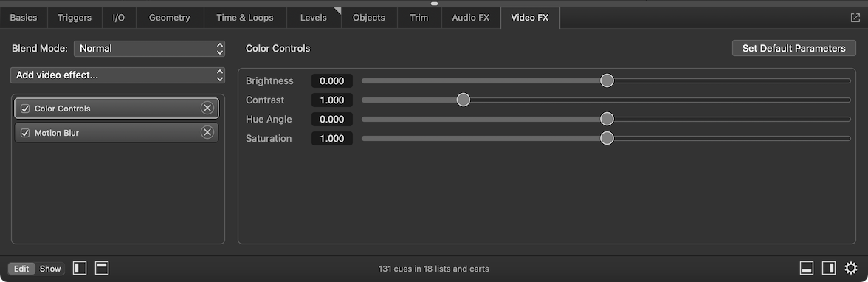Click Set Default Parameters button
Viewport: 868px width, 282px height.
(794, 48)
